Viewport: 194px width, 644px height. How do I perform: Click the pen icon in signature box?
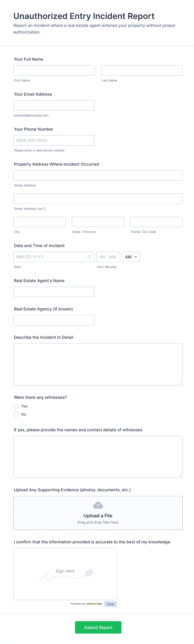click(x=89, y=572)
